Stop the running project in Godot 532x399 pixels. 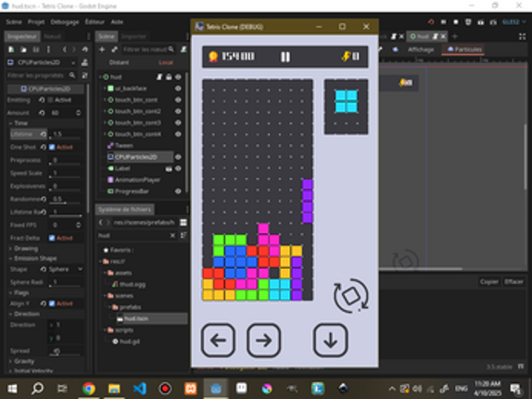pos(456,22)
